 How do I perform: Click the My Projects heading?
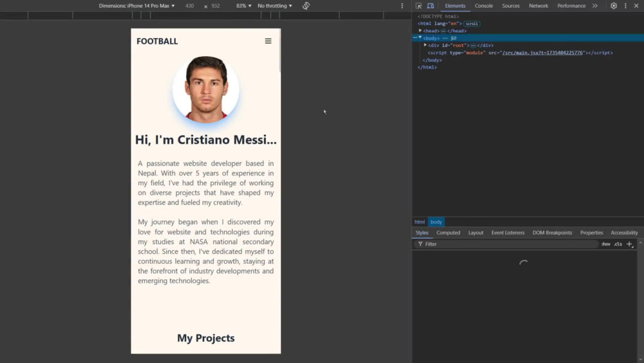[206, 338]
